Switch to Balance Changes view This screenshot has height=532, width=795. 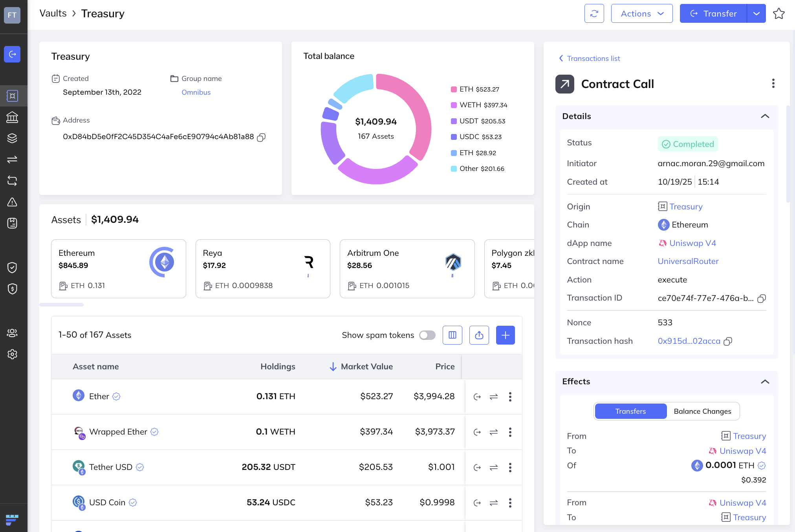pyautogui.click(x=702, y=411)
